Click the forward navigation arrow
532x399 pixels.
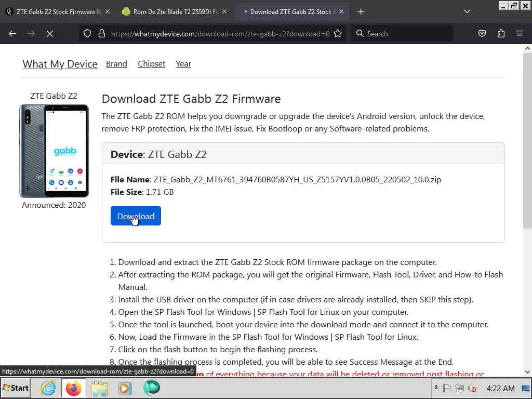click(x=31, y=34)
